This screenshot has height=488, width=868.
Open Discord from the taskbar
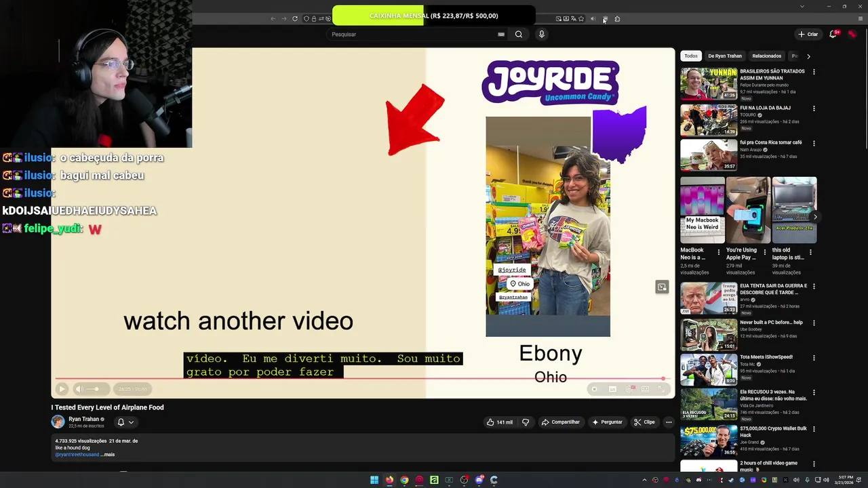tap(479, 480)
